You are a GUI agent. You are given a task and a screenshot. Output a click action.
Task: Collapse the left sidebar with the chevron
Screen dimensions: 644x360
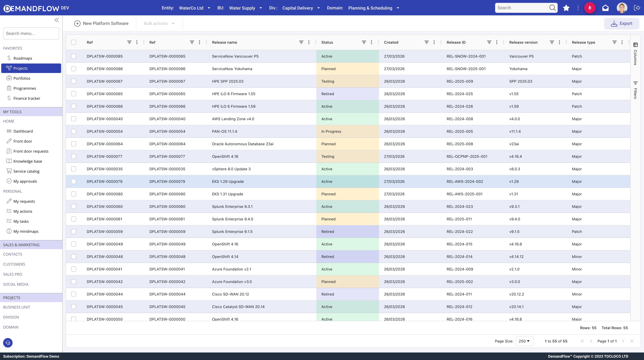(57, 20)
